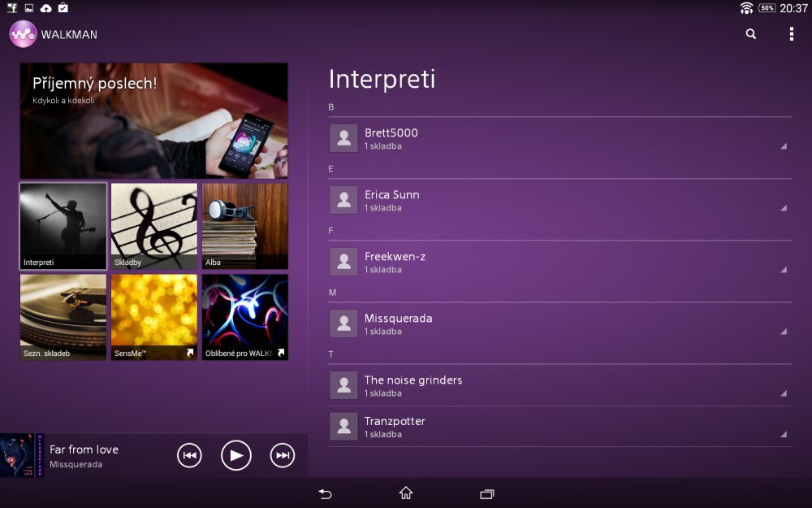Open Oblíbené pro WALKMAN tile
Viewport: 812px width, 508px height.
[244, 317]
